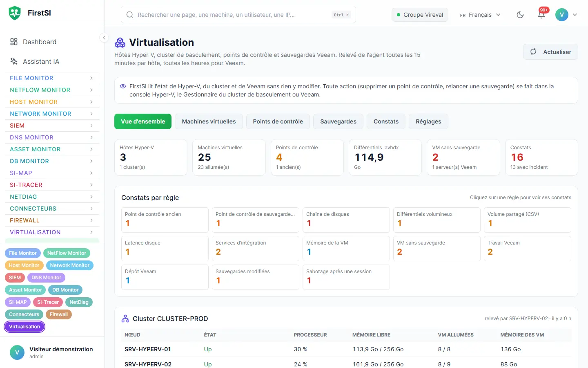Screen dimensions: 588x368
Task: Open the Constats tab
Action: point(386,121)
